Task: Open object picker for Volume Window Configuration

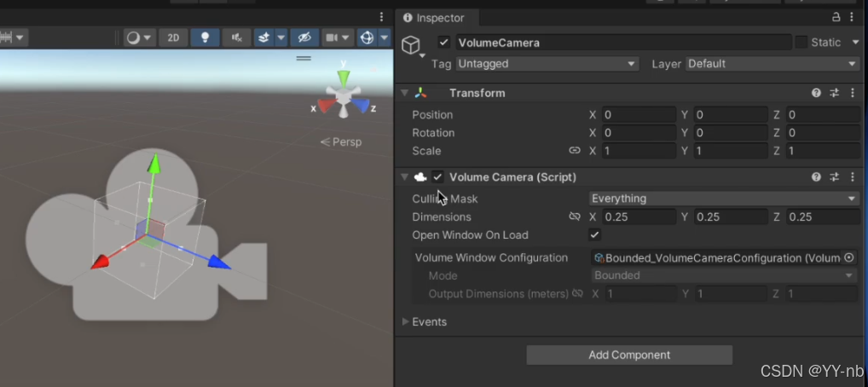Action: (x=848, y=258)
